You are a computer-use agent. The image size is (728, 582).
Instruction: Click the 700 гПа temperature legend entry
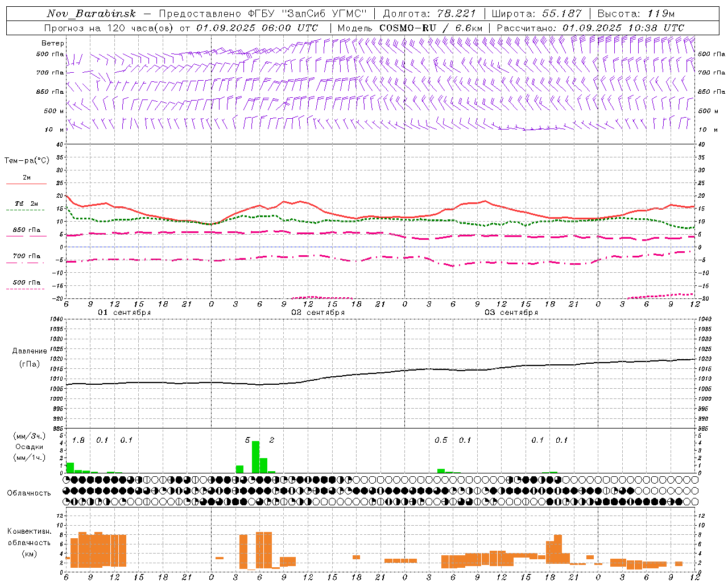[x=26, y=256]
